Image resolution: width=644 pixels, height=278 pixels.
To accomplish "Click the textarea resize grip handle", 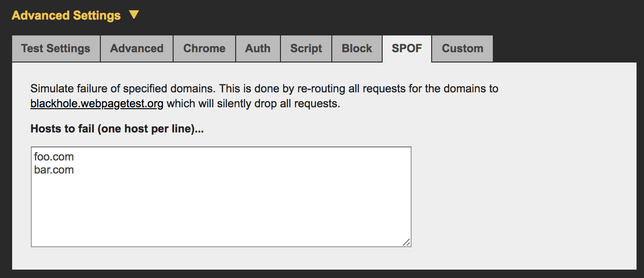I will 406,242.
